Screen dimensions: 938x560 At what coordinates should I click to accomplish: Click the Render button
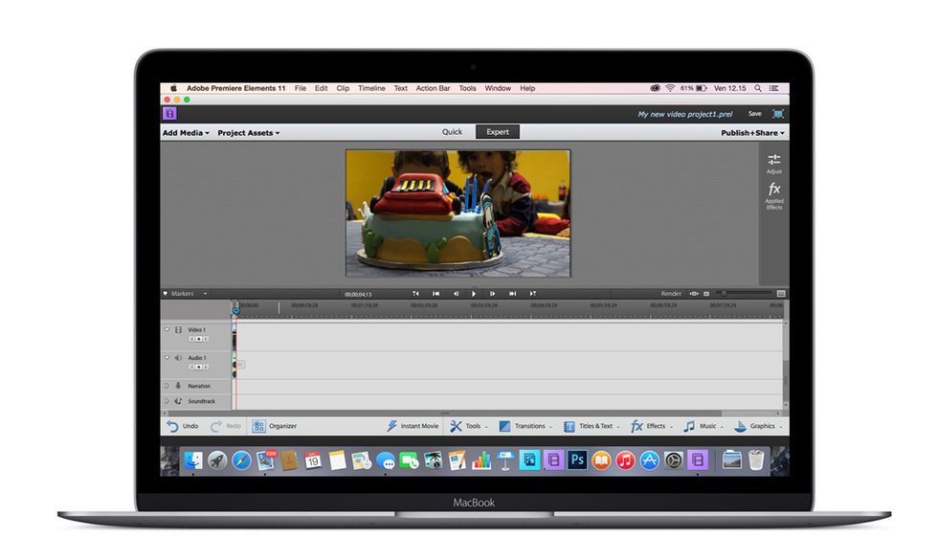671,294
